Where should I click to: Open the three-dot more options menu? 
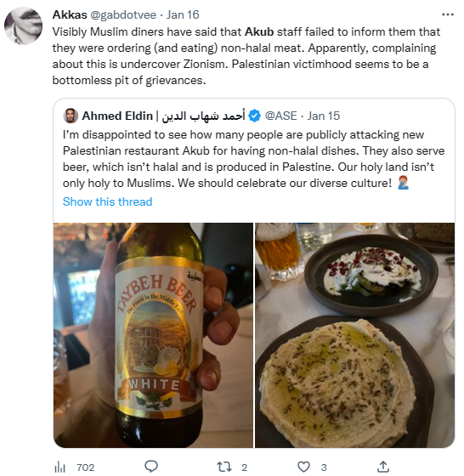[x=448, y=14]
